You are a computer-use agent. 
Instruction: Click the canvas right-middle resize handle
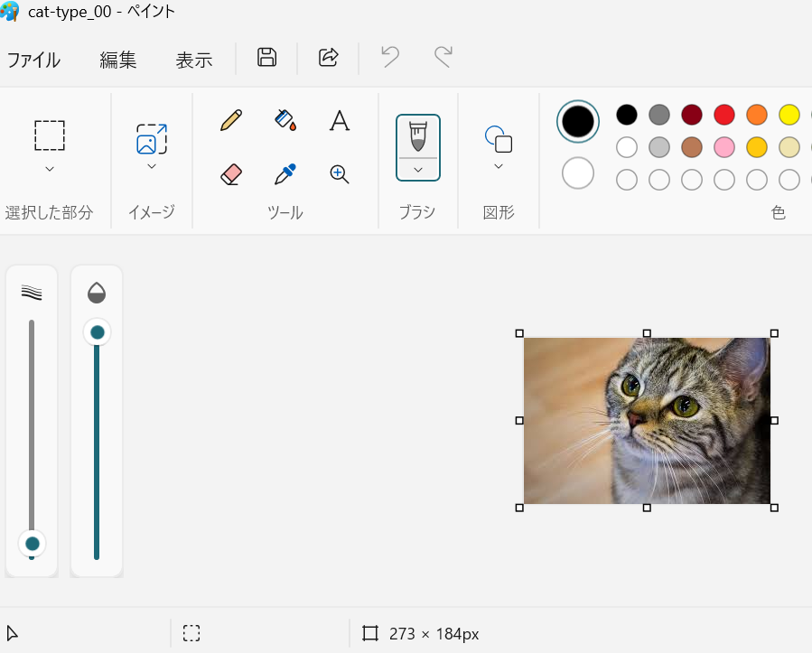click(x=774, y=421)
